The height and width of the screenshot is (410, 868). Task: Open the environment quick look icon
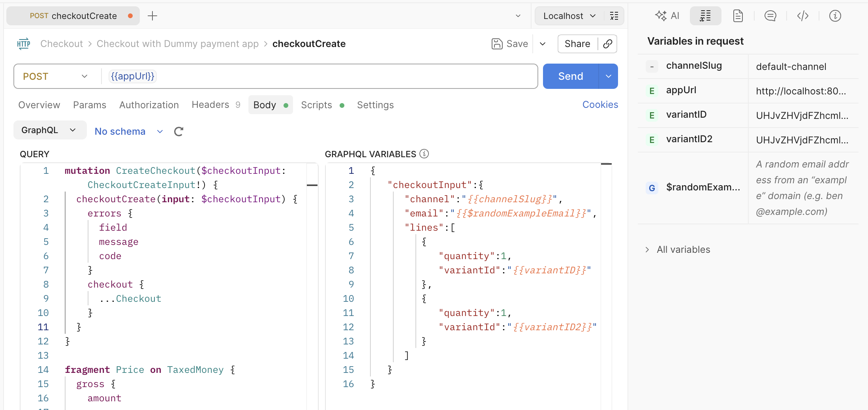coord(614,16)
